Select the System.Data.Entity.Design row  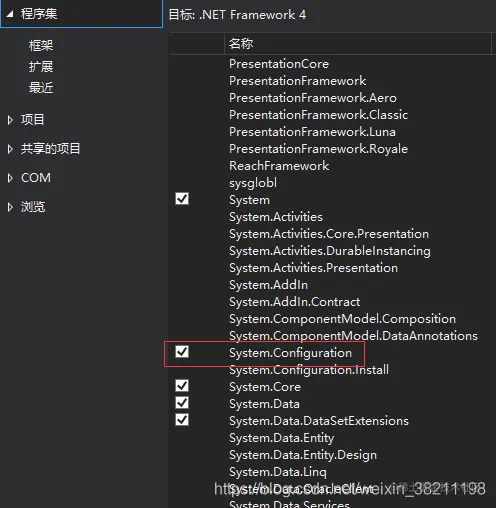point(303,455)
